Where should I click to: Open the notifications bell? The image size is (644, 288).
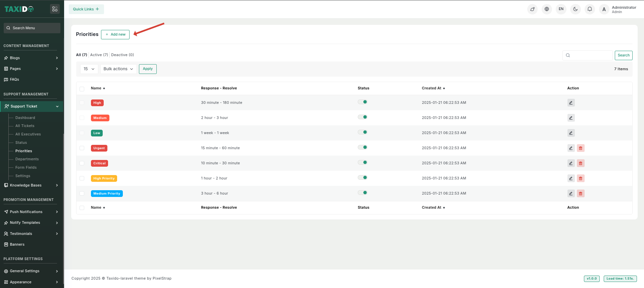pos(590,9)
